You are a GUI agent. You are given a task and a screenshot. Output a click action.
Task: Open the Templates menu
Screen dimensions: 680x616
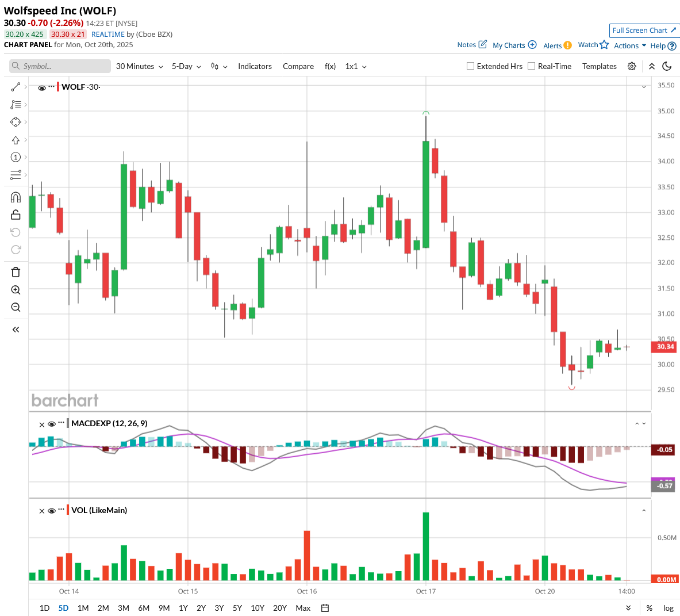click(599, 66)
